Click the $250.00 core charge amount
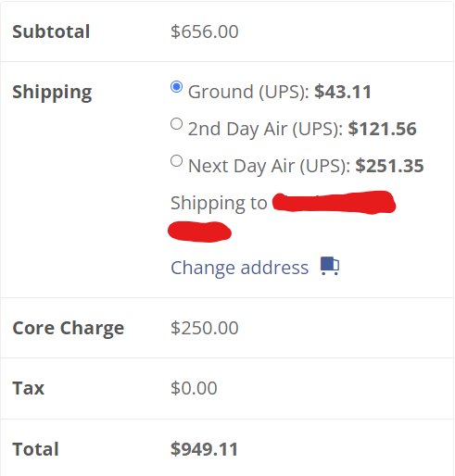This screenshot has height=476, width=455. pos(205,328)
